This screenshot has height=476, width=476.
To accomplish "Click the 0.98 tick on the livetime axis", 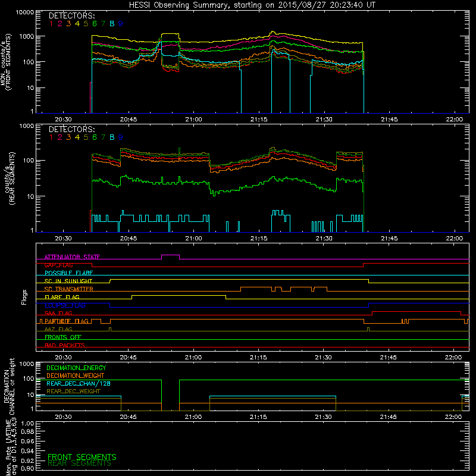I will (x=28, y=432).
